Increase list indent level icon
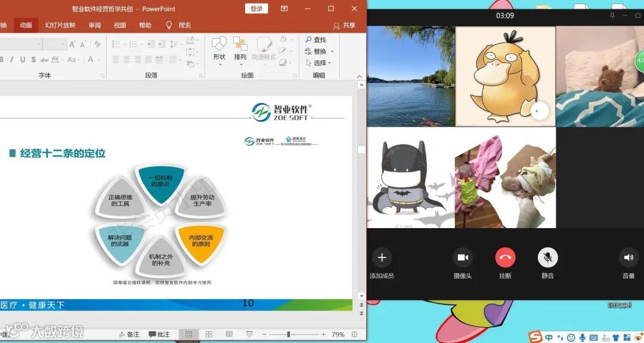This screenshot has height=343, width=644. (162, 44)
